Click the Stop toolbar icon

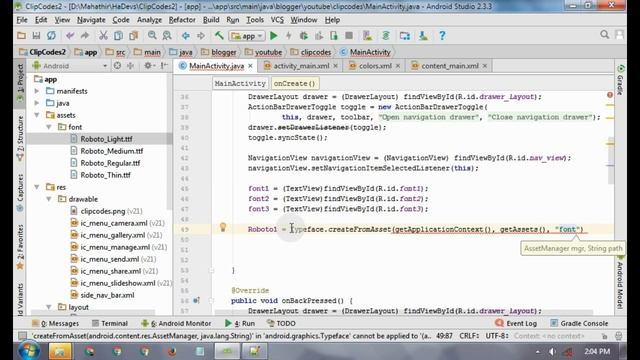(x=349, y=36)
